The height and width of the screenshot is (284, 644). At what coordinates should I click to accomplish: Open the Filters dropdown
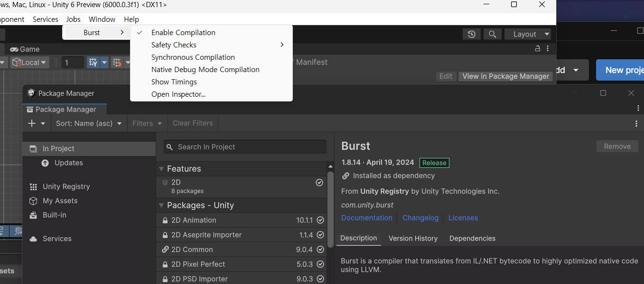tap(147, 123)
